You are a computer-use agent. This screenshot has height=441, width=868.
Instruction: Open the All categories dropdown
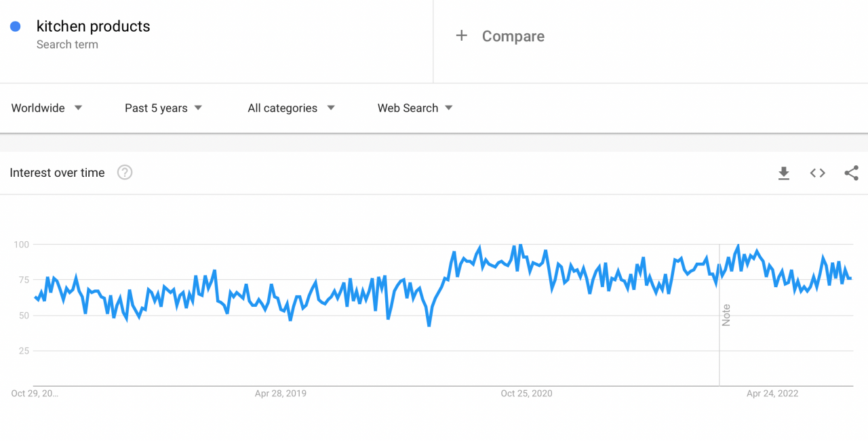tap(290, 108)
